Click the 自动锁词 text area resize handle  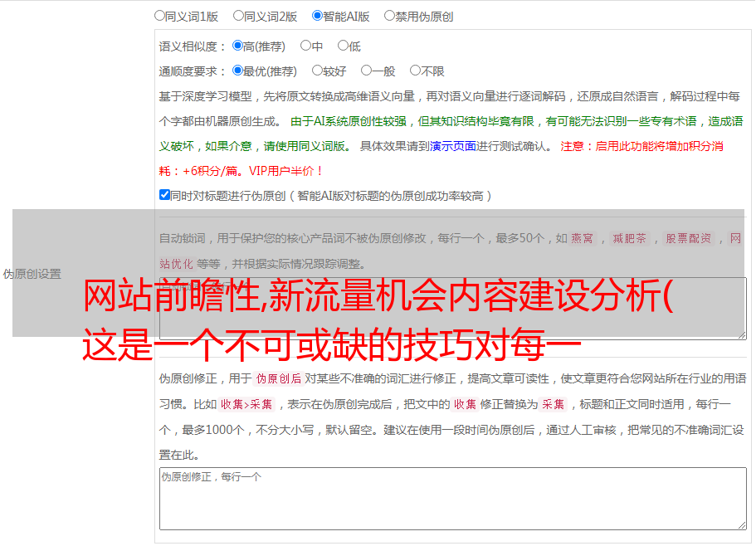click(x=742, y=335)
